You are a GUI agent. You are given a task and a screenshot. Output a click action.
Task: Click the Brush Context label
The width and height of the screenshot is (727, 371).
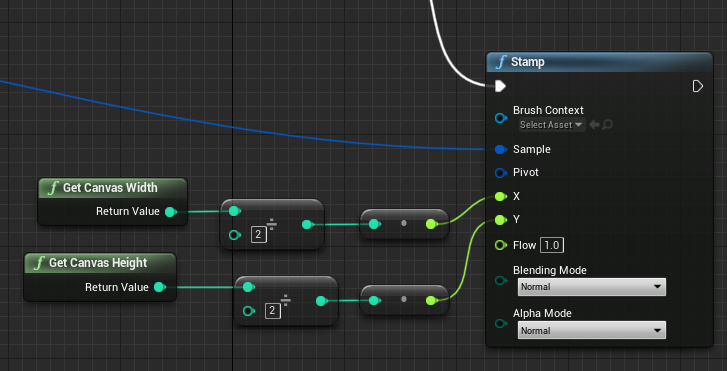click(x=548, y=110)
